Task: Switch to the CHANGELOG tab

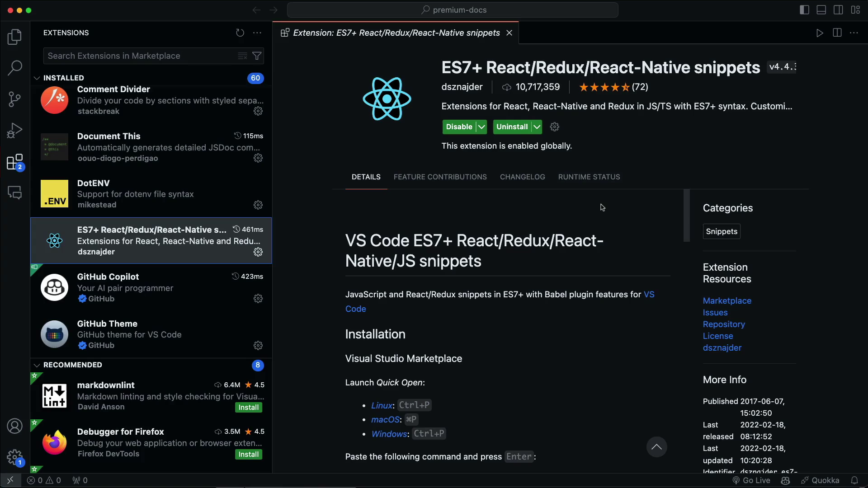Action: pos(522,177)
